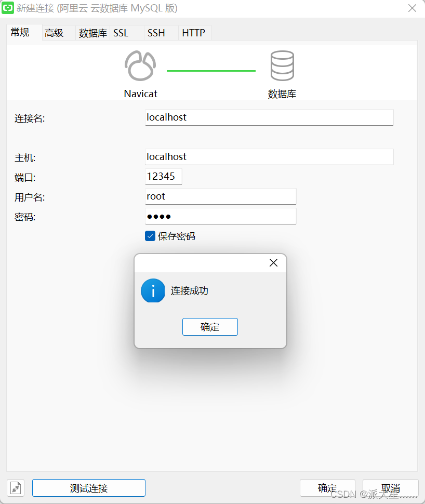Click the 连接名: label
Viewport: 425px width, 504px height.
(x=30, y=118)
